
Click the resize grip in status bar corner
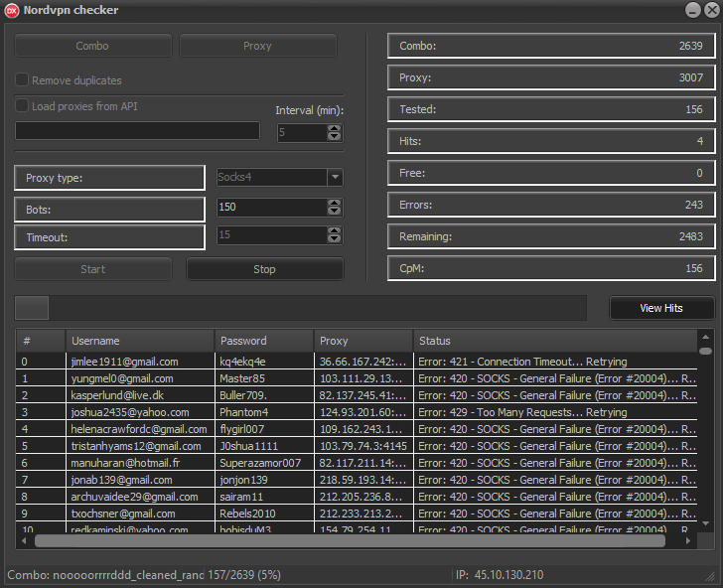(709, 576)
